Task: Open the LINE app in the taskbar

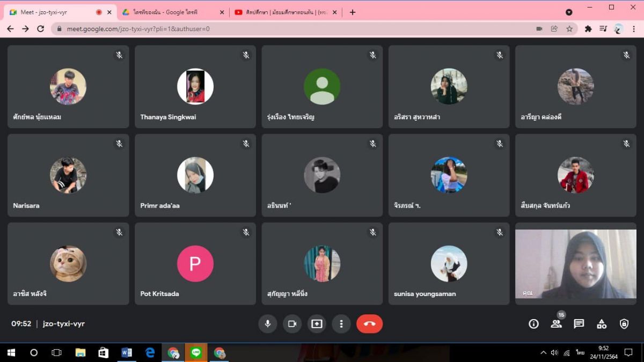Action: 196,353
